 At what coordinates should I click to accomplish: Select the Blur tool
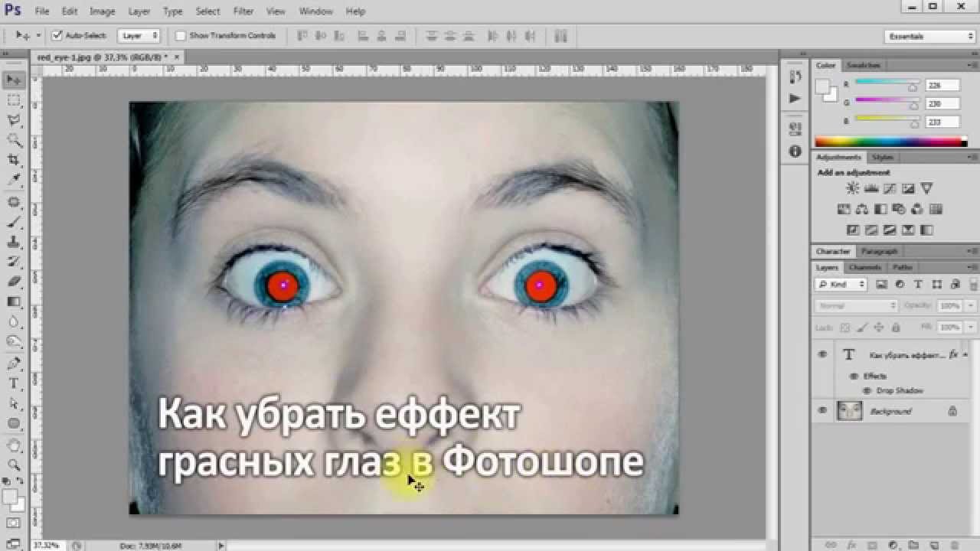tap(14, 321)
